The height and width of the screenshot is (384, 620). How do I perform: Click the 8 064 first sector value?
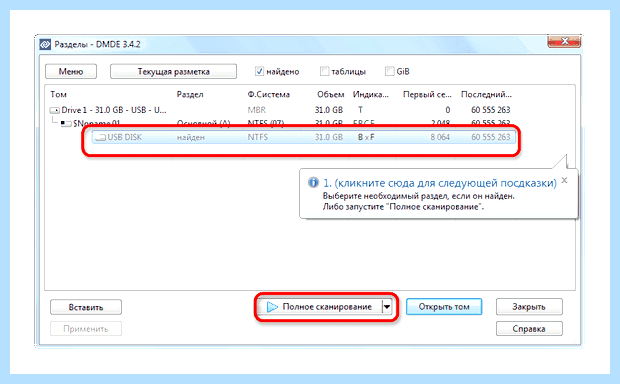(440, 137)
